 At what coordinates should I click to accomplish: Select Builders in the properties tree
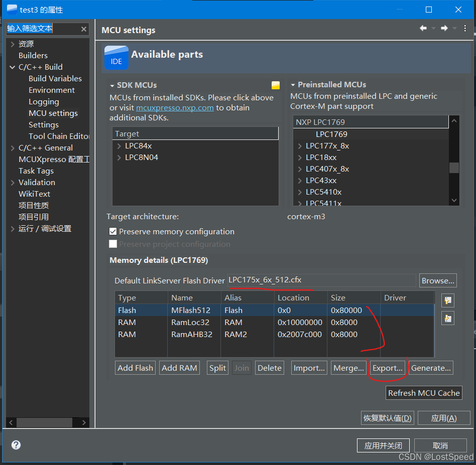[x=33, y=56]
